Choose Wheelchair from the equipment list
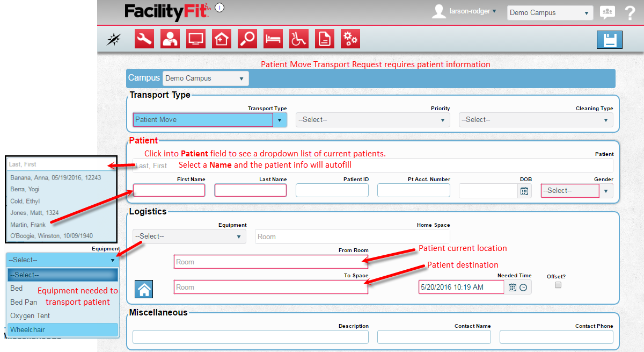Viewport: 644px width, 352px height. pyautogui.click(x=62, y=329)
